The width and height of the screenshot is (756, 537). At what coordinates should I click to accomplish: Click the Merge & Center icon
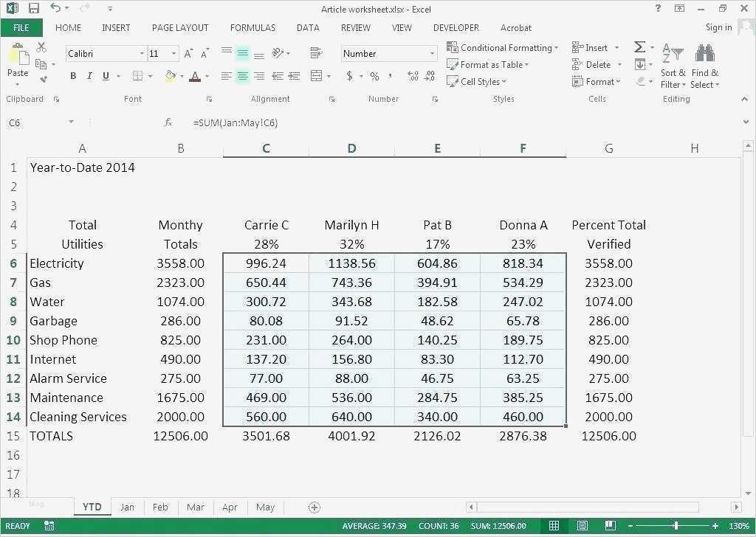coord(316,76)
